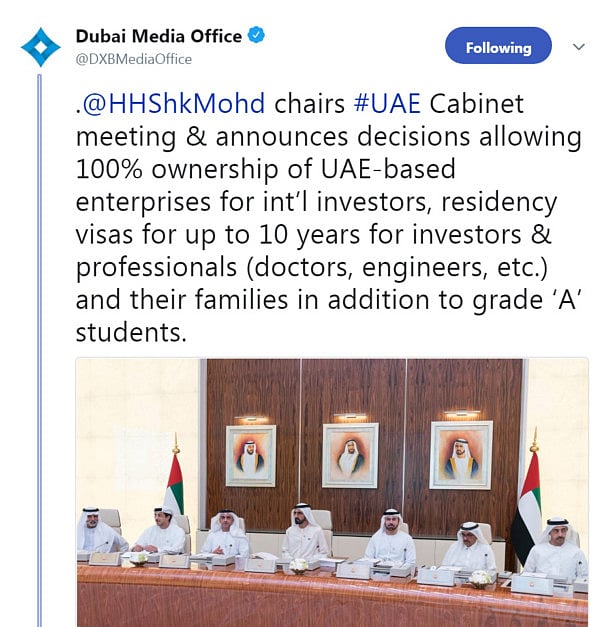Click the Dubai Media Office display name
Viewport: 616px width, 627px height.
point(159,36)
